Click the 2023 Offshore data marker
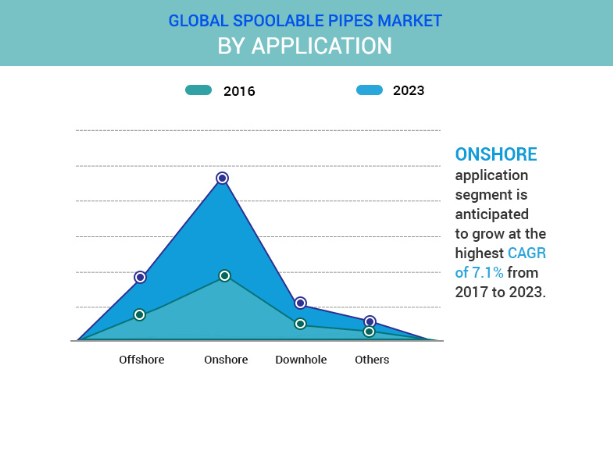The image size is (613, 462). coord(140,277)
